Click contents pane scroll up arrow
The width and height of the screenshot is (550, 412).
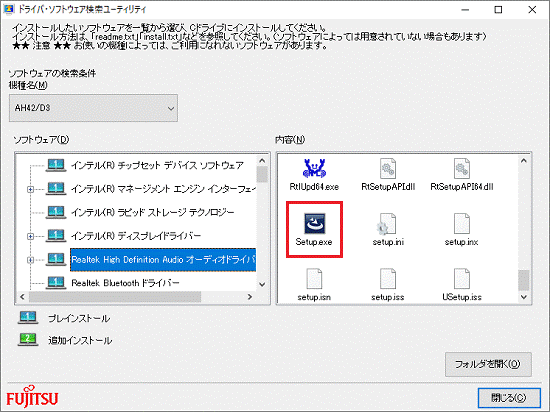tap(524, 161)
